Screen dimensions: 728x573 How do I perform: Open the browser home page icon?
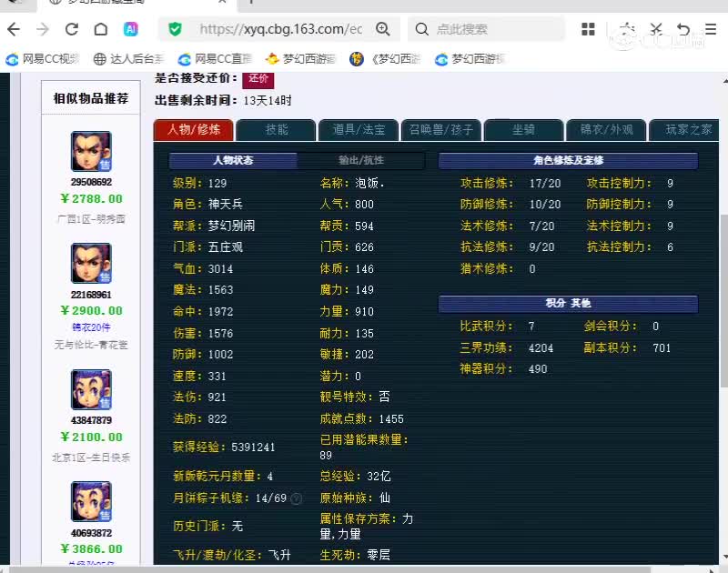101,29
